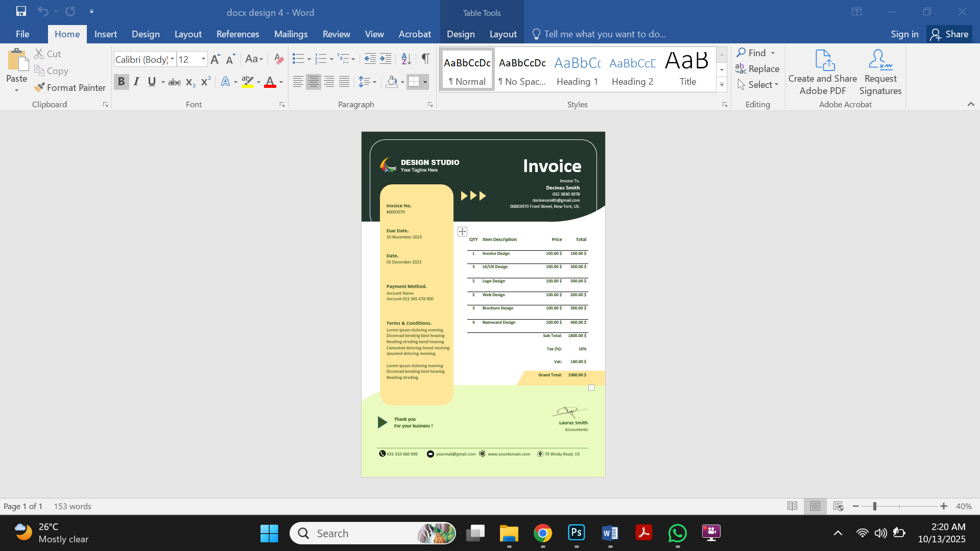
Task: Open the Select dropdown in Editing group
Action: (x=758, y=85)
